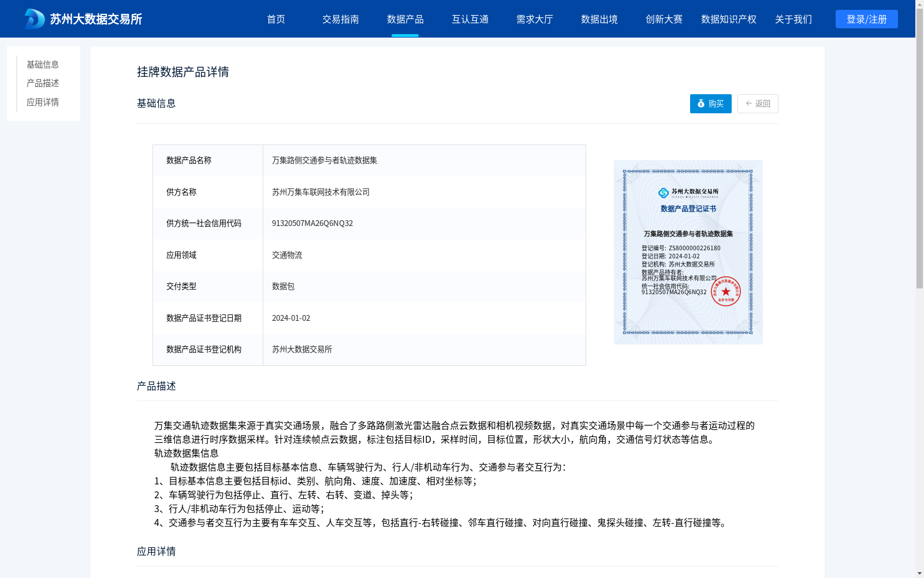Image resolution: width=924 pixels, height=578 pixels.
Task: Open the 交易指南 menu item
Action: [x=341, y=19]
